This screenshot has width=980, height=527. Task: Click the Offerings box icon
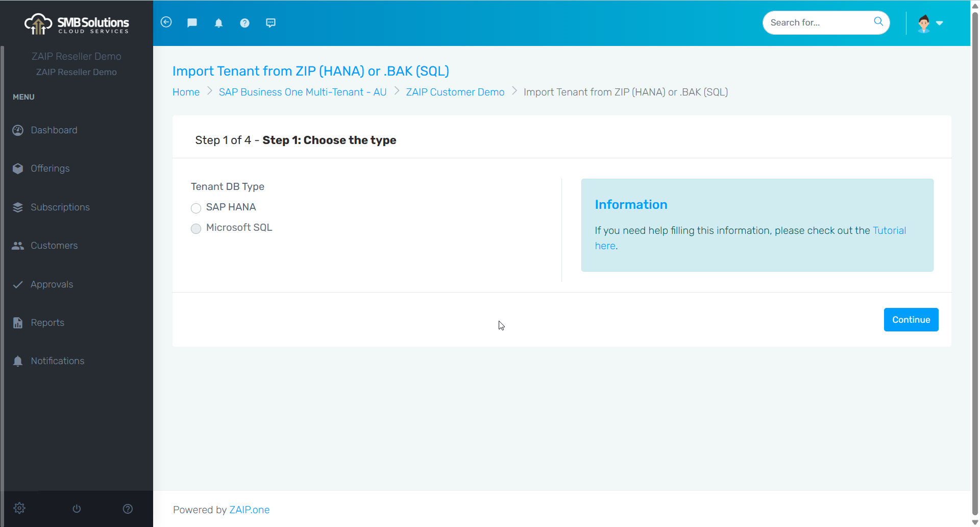[18, 169]
